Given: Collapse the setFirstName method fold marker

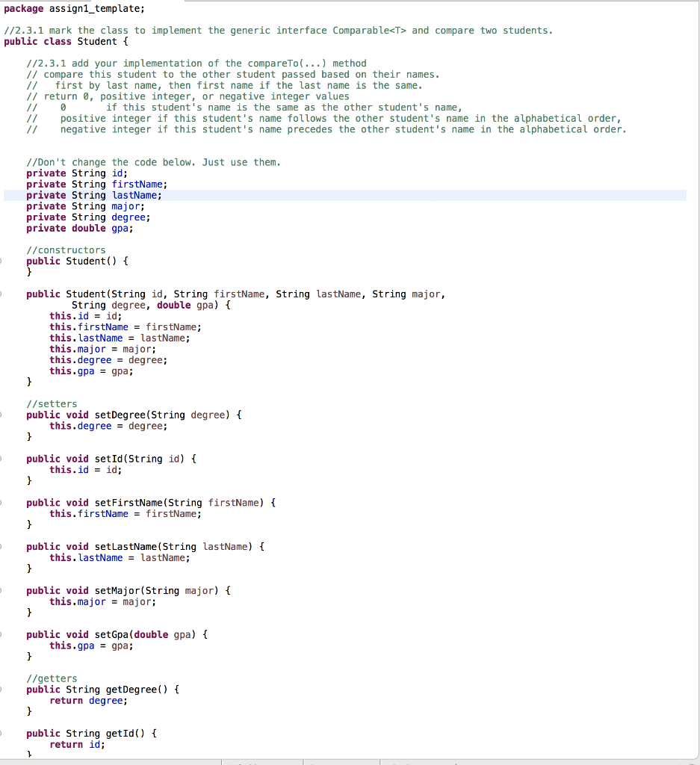Looking at the screenshot, I should 2,502.
